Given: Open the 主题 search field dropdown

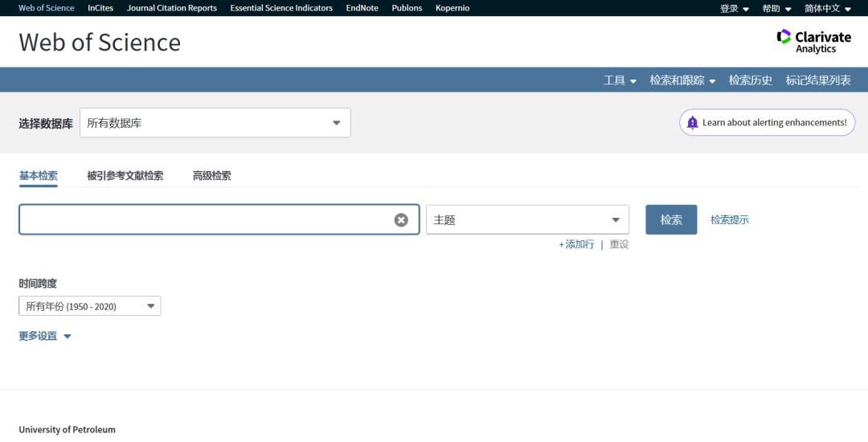Looking at the screenshot, I should click(x=527, y=220).
